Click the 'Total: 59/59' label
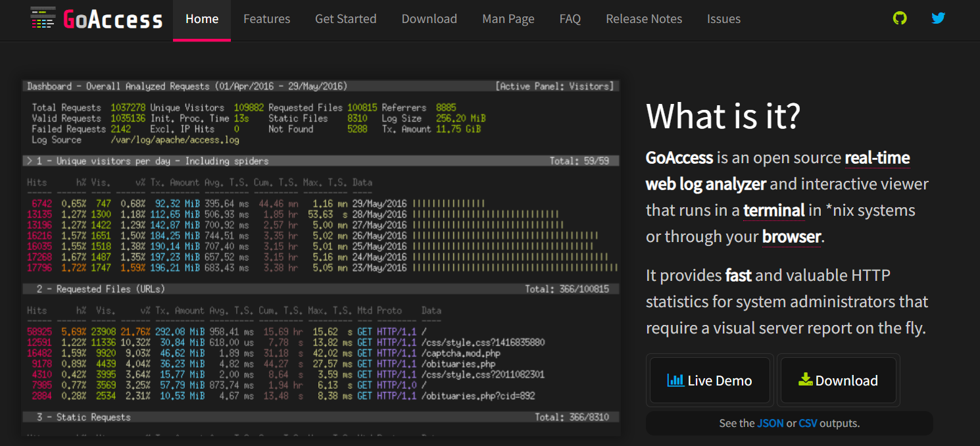 (579, 161)
